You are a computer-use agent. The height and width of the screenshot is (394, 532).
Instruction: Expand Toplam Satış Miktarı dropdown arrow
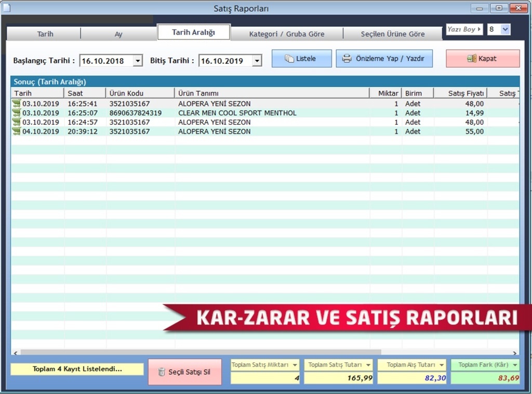click(x=295, y=365)
